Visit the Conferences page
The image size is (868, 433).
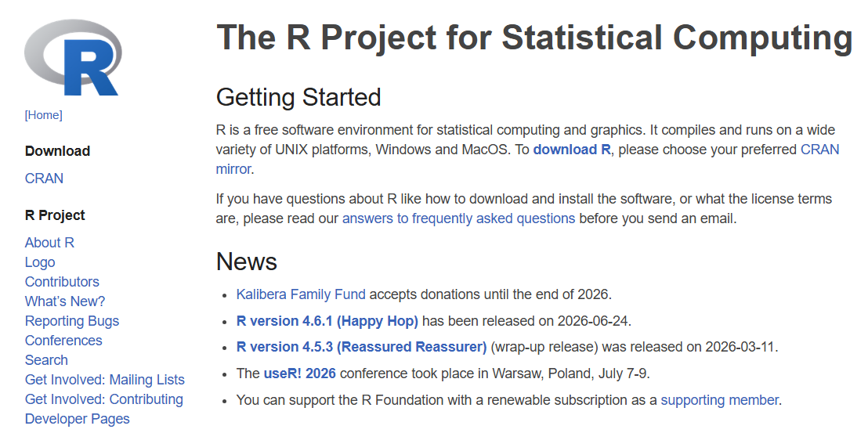63,341
